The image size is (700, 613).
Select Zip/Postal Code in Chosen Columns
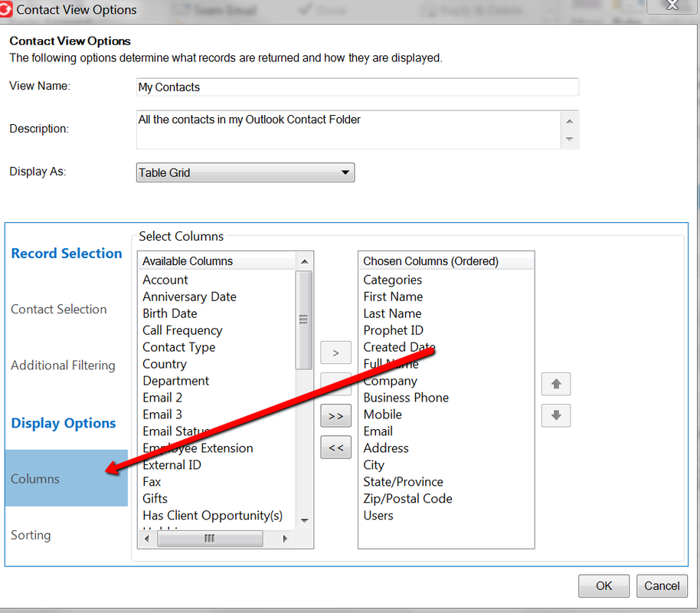point(407,499)
